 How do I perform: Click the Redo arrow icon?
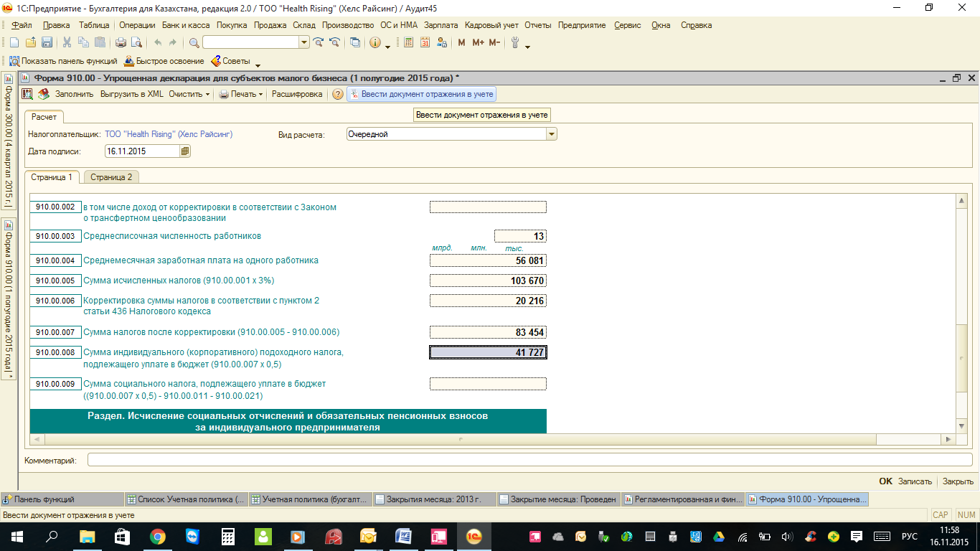(x=174, y=42)
